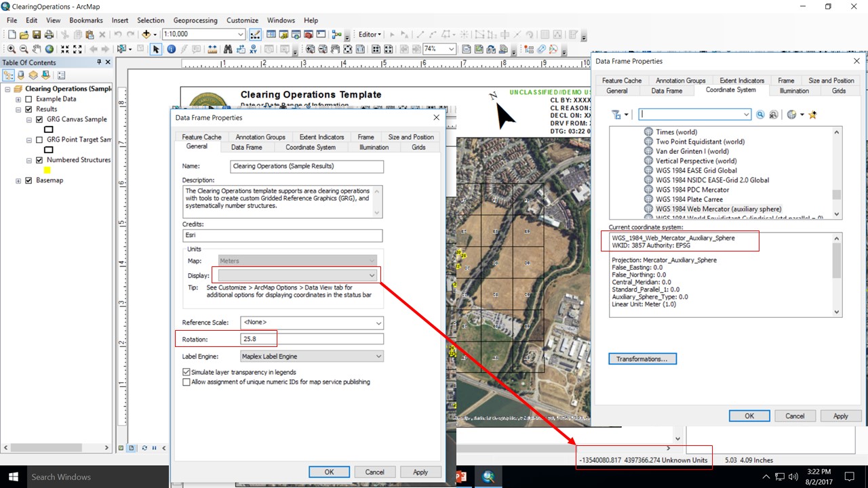The height and width of the screenshot is (488, 868).
Task: Switch to the Coordinate System tab
Action: click(311, 147)
